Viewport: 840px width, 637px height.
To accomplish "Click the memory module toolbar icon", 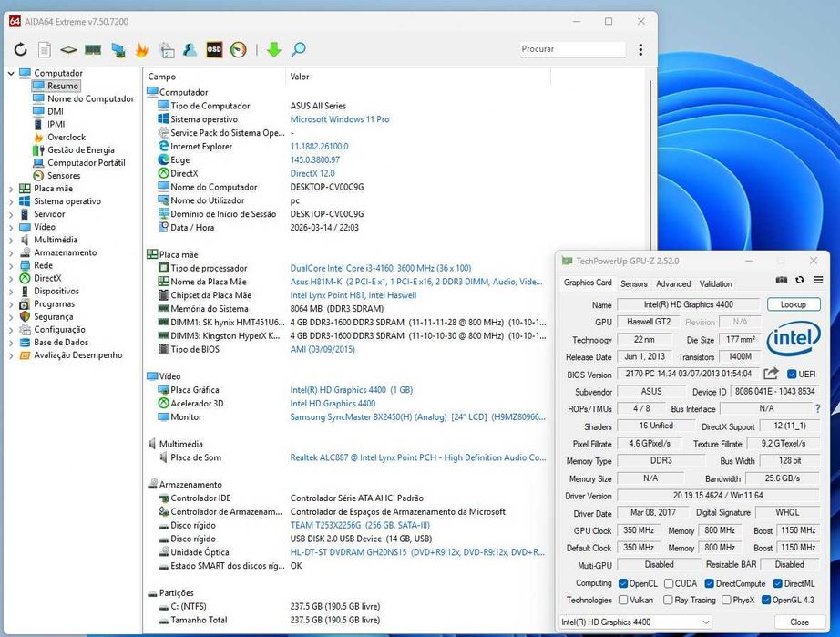I will [x=93, y=50].
